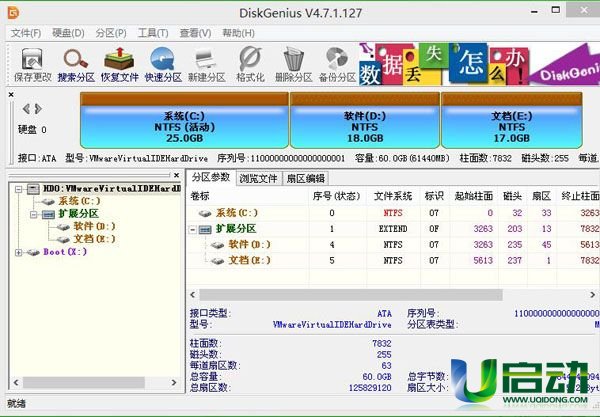Select the 软件(D:) 18.0GB partition block
Screen dimensions: 600x417
pos(365,120)
